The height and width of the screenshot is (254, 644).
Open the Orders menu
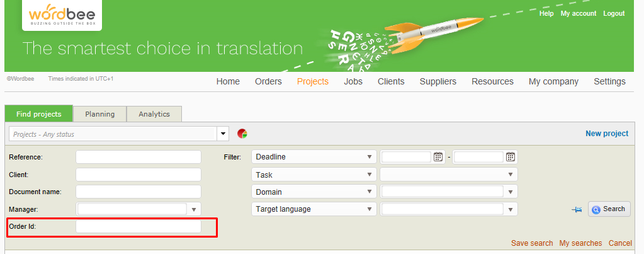pos(268,81)
